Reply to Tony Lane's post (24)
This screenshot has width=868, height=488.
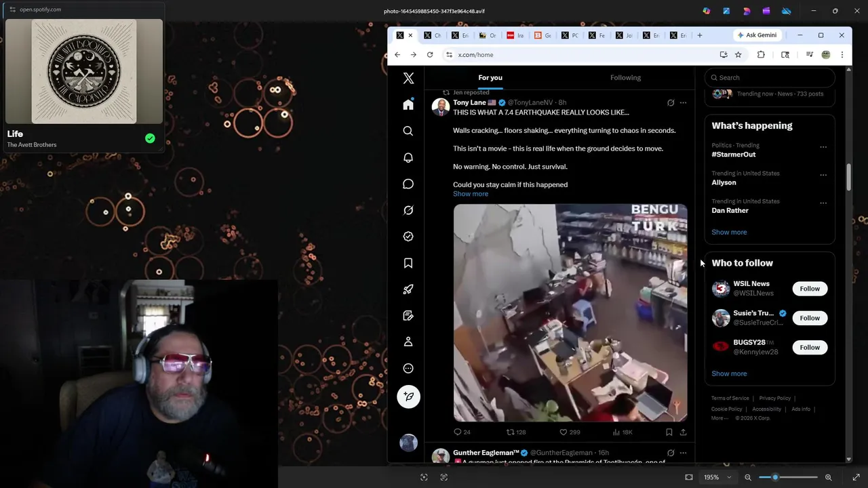click(x=462, y=432)
